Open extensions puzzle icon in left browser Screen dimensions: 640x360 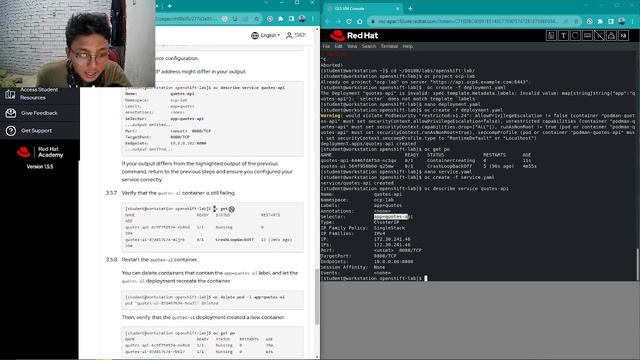tap(280, 19)
